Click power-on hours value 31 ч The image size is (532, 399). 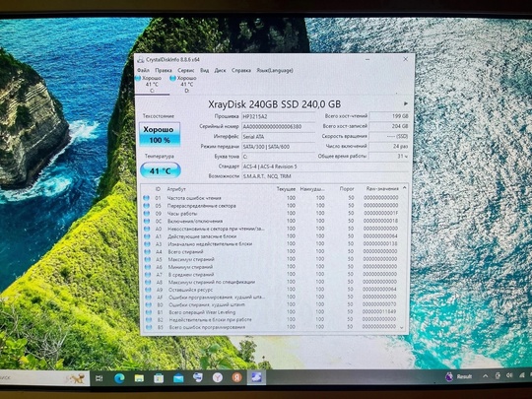[389, 156]
